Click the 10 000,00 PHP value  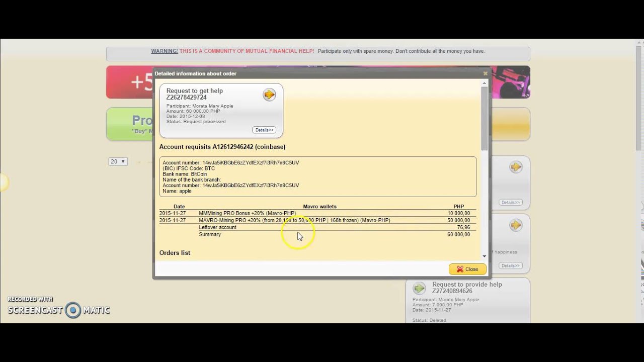(458, 213)
